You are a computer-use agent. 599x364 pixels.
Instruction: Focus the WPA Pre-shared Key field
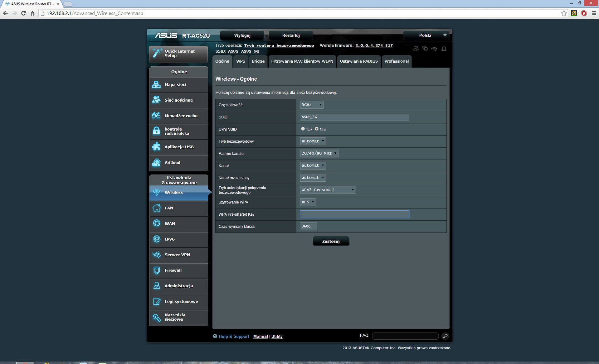click(x=354, y=214)
